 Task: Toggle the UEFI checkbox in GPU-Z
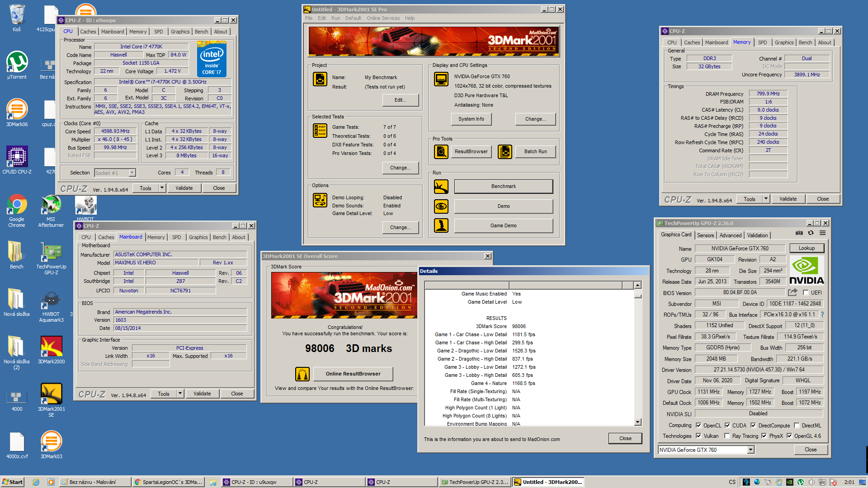pyautogui.click(x=805, y=293)
